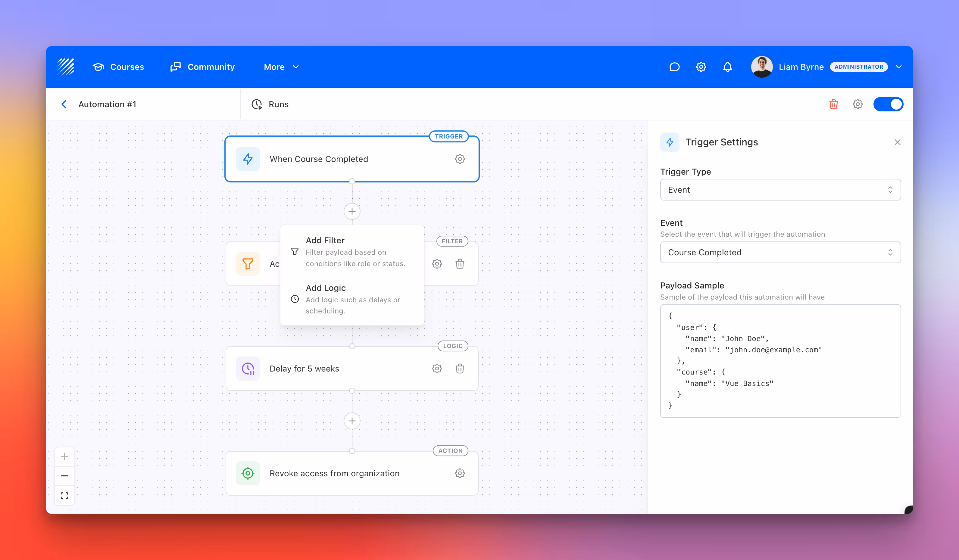Switch to the Community section
The width and height of the screenshot is (959, 560).
202,67
